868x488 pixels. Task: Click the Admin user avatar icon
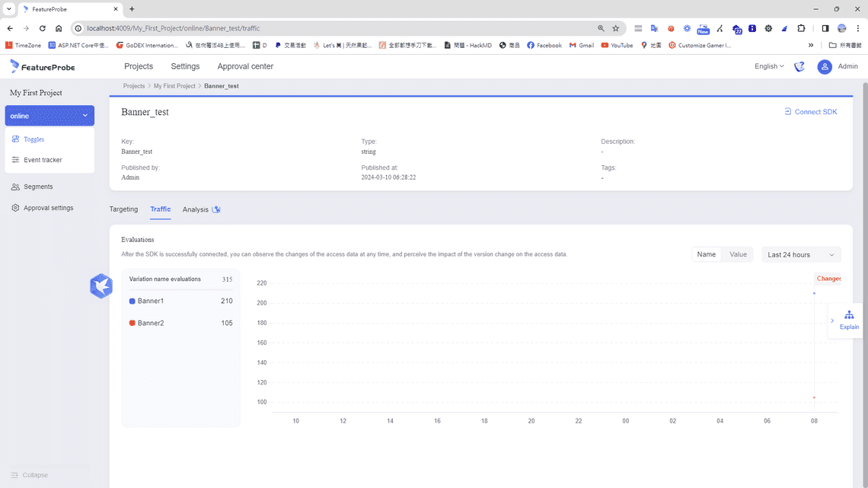824,67
